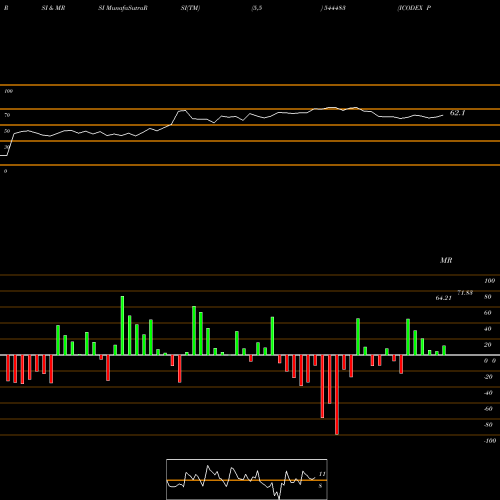Click the '40' label on MR axis
500x500 pixels.
(488, 329)
